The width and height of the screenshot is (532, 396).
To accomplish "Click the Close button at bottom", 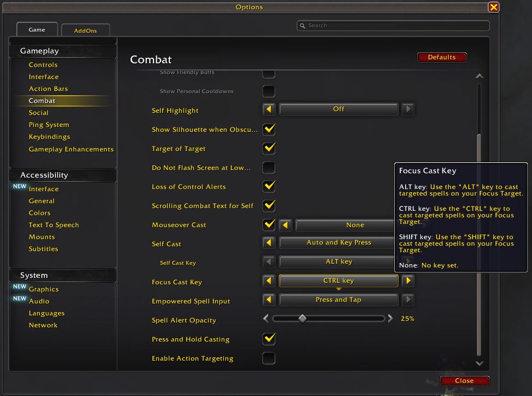I will click(x=464, y=381).
